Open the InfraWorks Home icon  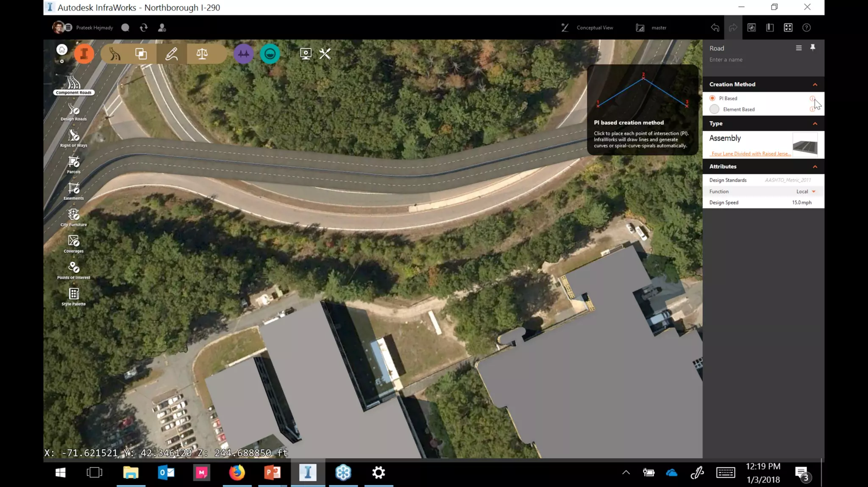[x=62, y=50]
